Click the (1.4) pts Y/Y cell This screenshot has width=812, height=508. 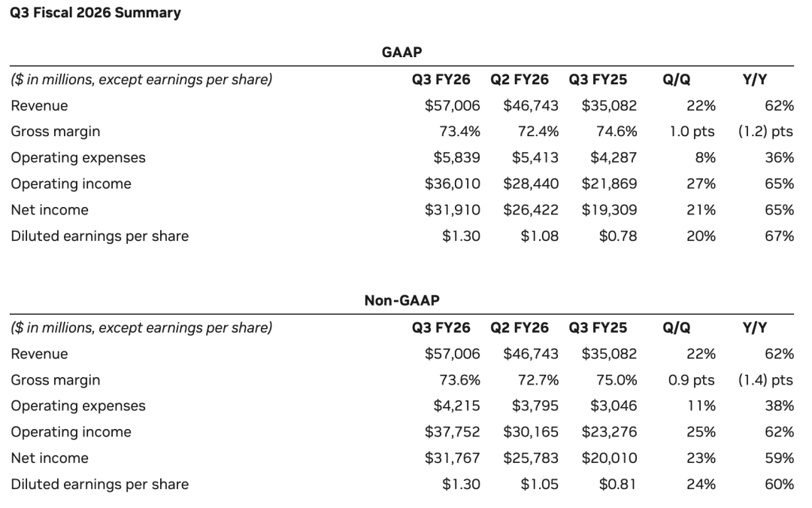[x=765, y=380]
